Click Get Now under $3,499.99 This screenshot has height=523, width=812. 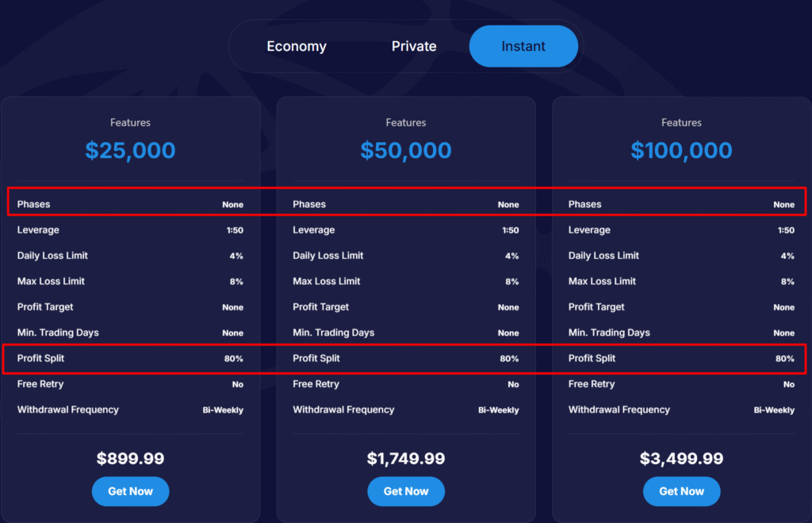click(x=681, y=491)
